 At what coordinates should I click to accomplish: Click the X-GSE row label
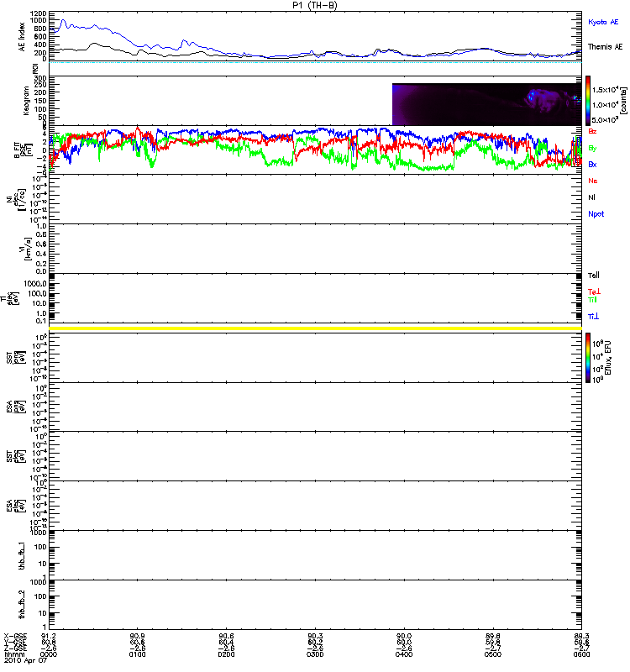[x=15, y=637]
